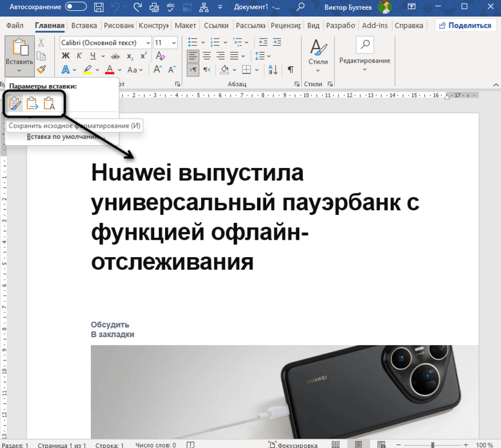Paste with Keep Source Formatting icon

(x=15, y=104)
